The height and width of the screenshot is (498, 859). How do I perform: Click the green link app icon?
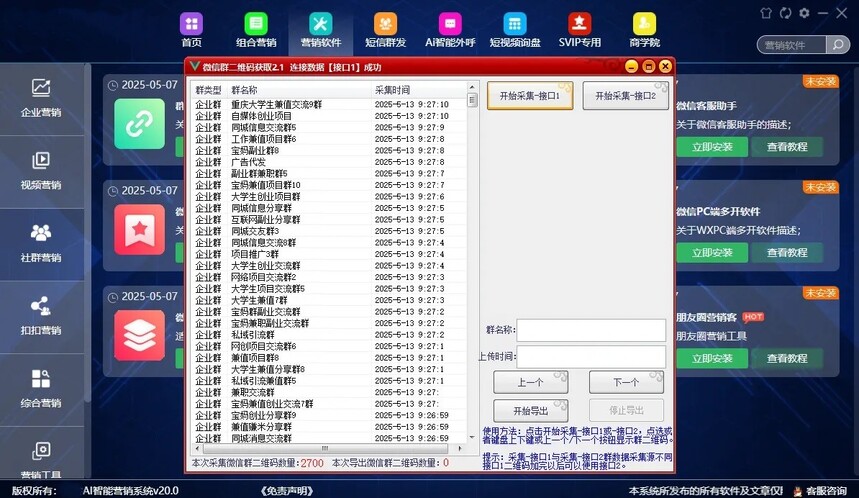click(139, 124)
